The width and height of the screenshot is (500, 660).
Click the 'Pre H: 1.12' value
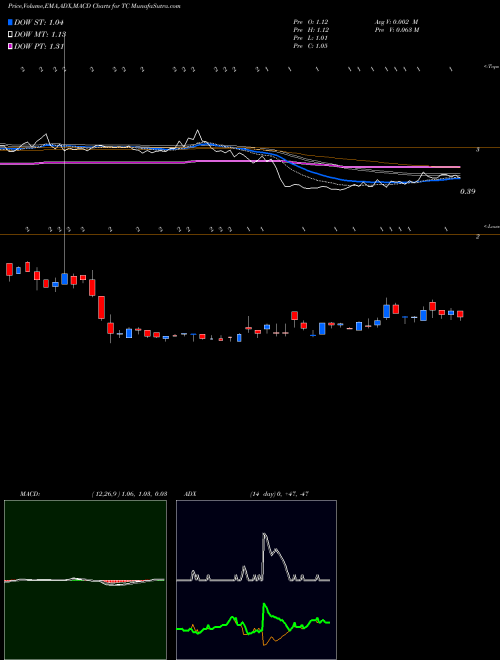311,30
